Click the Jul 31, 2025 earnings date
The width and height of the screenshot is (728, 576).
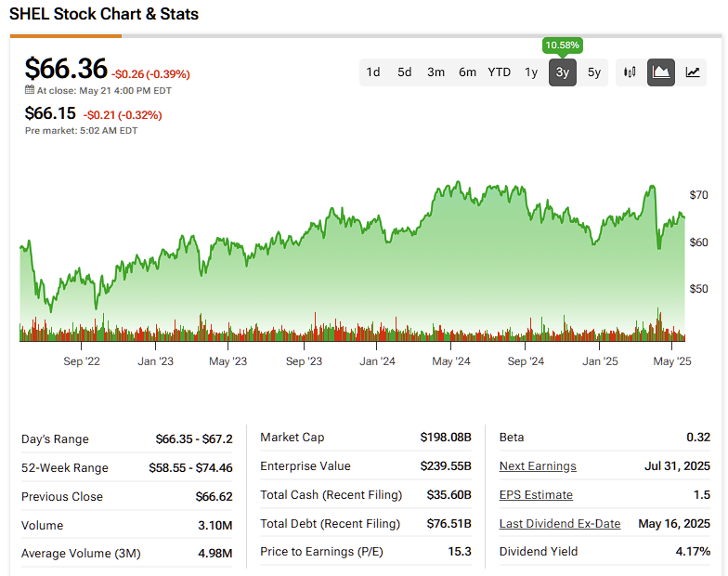pyautogui.click(x=678, y=466)
